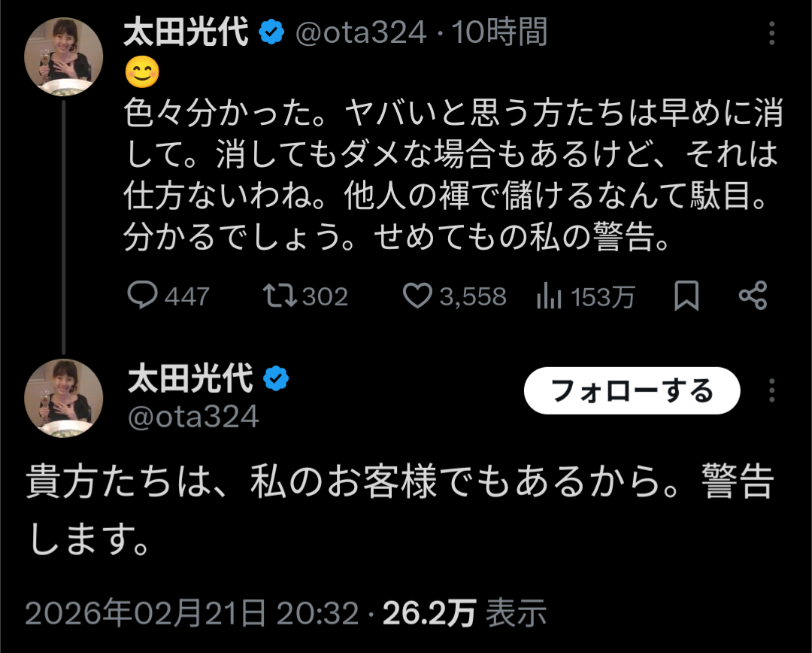Open view analytics showing 153万
This screenshot has width=812, height=653.
click(x=550, y=296)
